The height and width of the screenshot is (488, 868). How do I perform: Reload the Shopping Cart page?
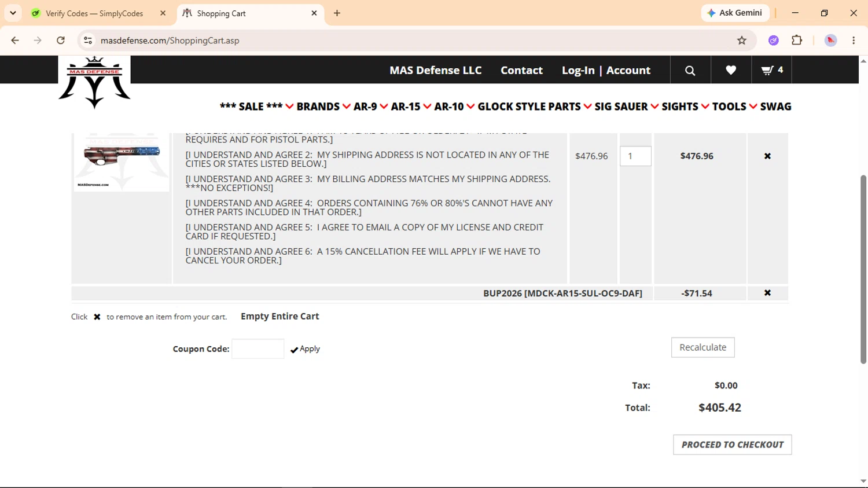pos(61,41)
